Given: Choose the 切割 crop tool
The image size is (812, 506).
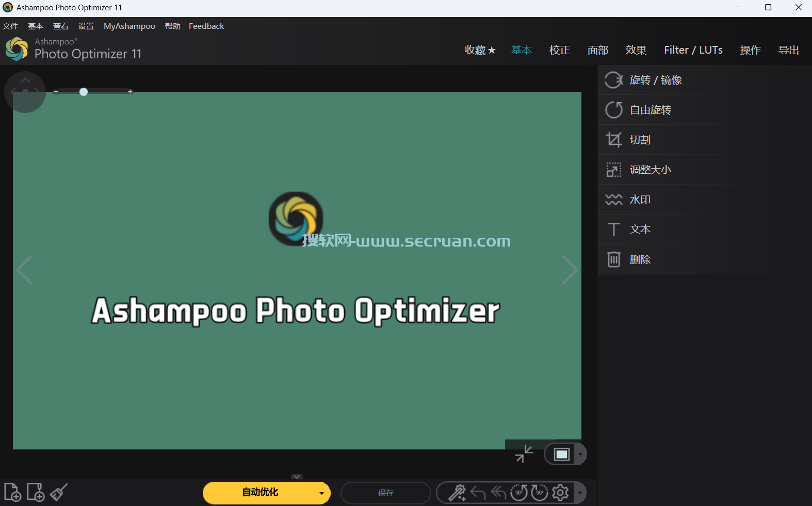Looking at the screenshot, I should pos(704,140).
